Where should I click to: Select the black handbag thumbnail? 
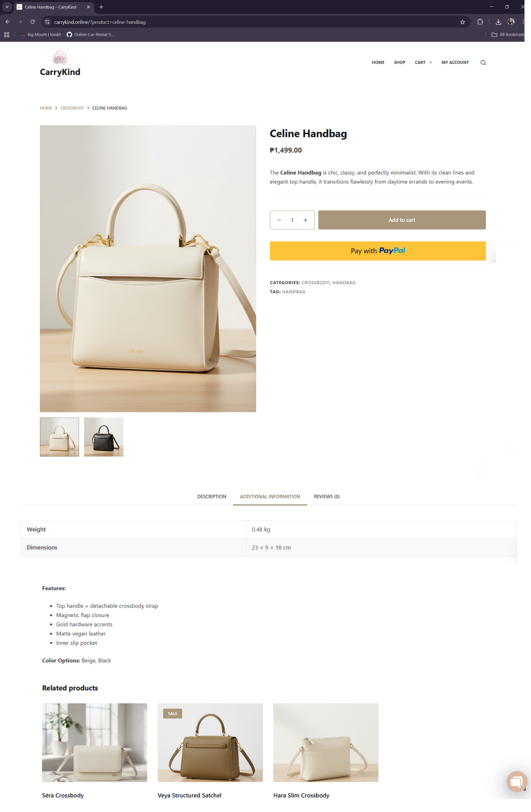click(x=104, y=437)
